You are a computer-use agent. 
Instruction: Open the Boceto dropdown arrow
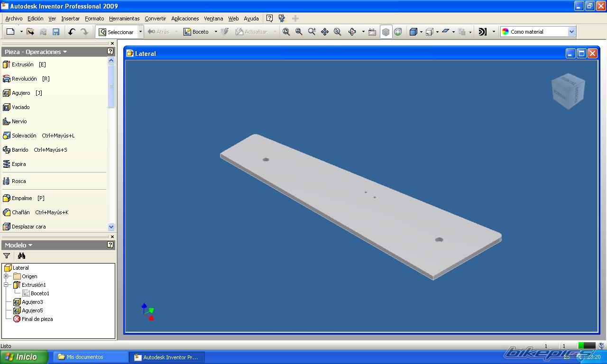click(216, 32)
